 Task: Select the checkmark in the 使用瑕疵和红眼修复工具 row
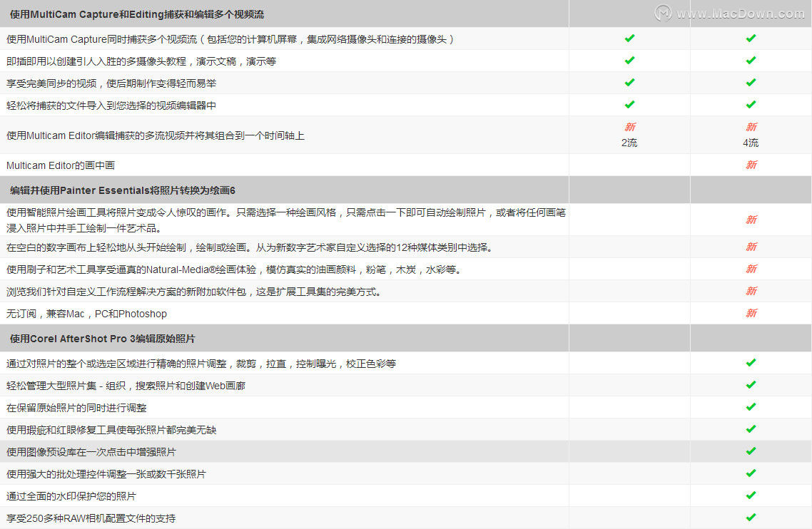tap(751, 429)
